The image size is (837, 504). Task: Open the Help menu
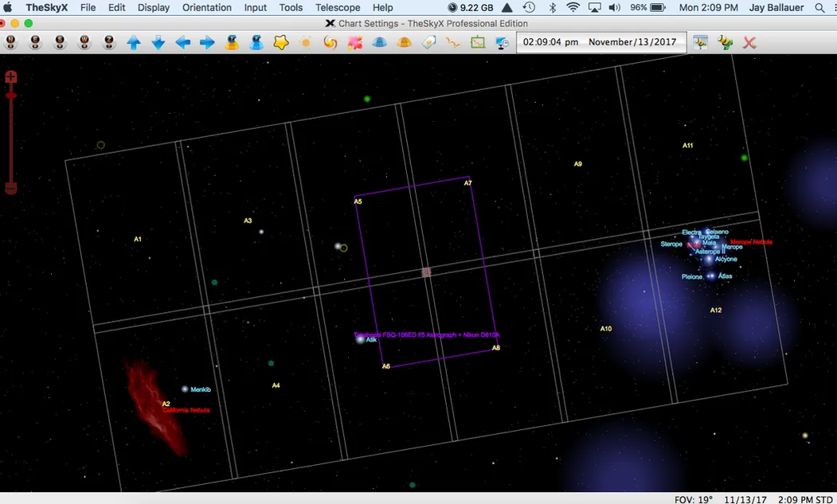[382, 7]
